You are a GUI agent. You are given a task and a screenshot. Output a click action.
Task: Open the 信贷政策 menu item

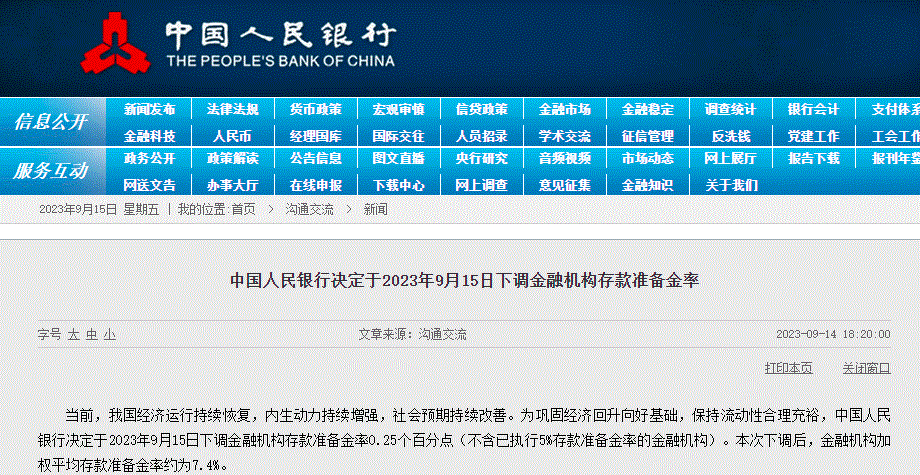pos(482,110)
